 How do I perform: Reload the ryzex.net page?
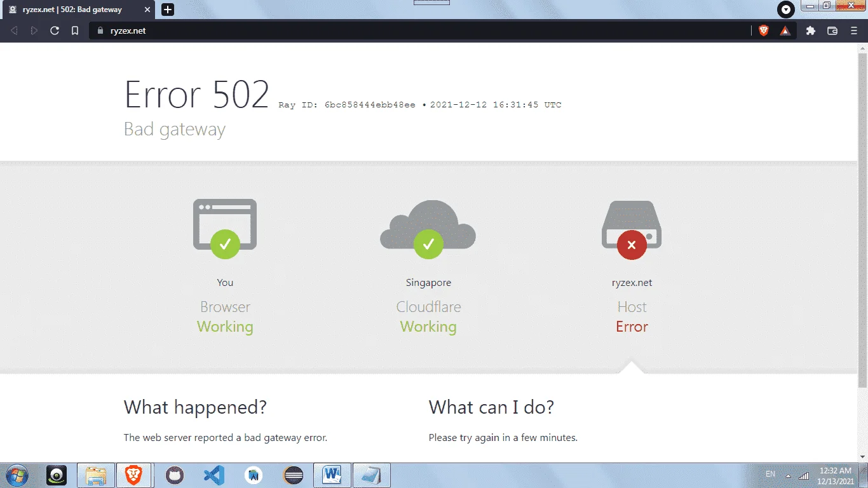click(x=55, y=30)
